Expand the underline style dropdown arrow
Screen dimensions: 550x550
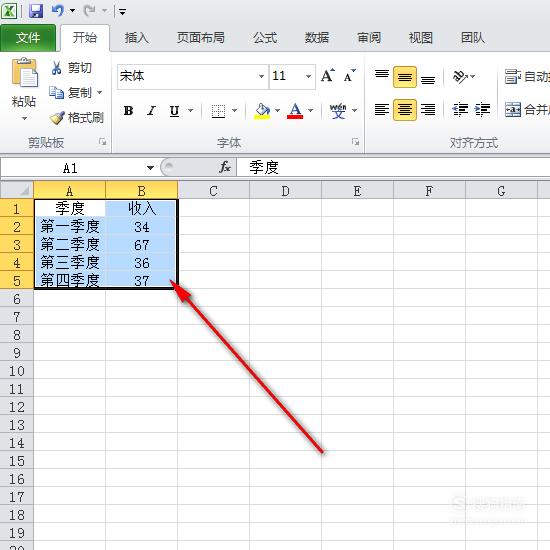click(190, 111)
